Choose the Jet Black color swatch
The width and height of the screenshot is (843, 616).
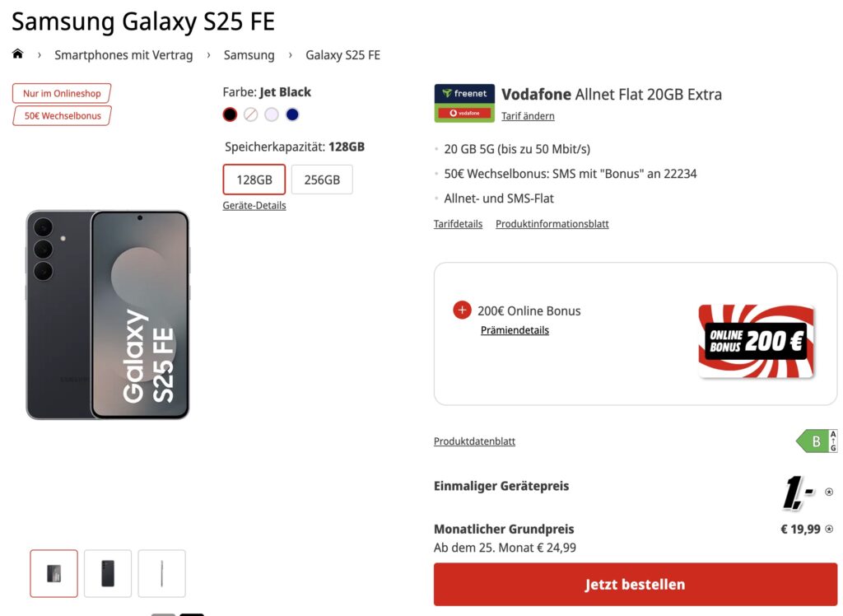(x=230, y=114)
